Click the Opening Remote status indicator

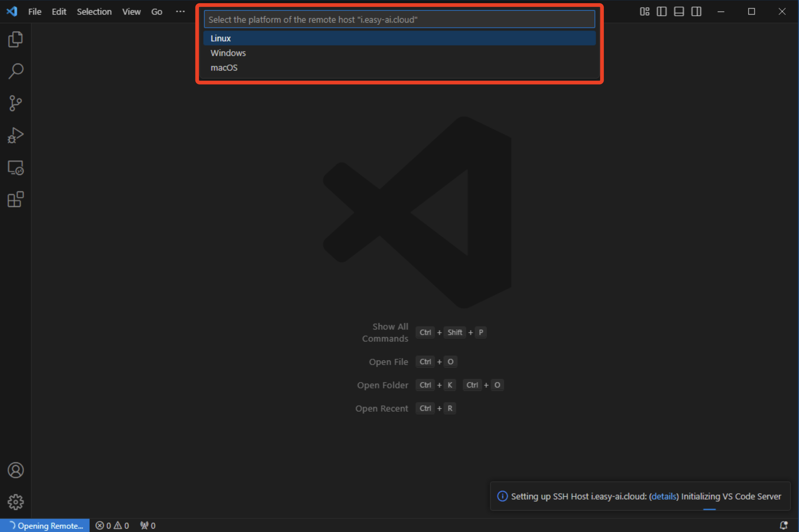pos(45,525)
